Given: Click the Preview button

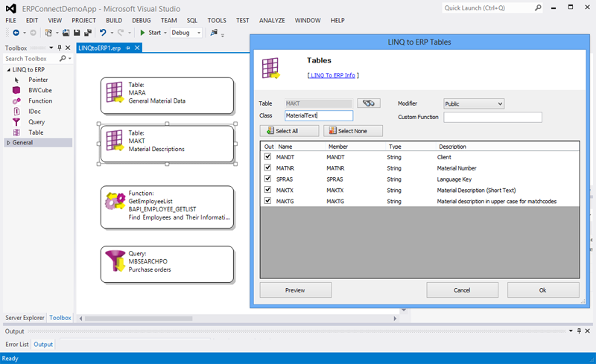Looking at the screenshot, I should tap(295, 290).
